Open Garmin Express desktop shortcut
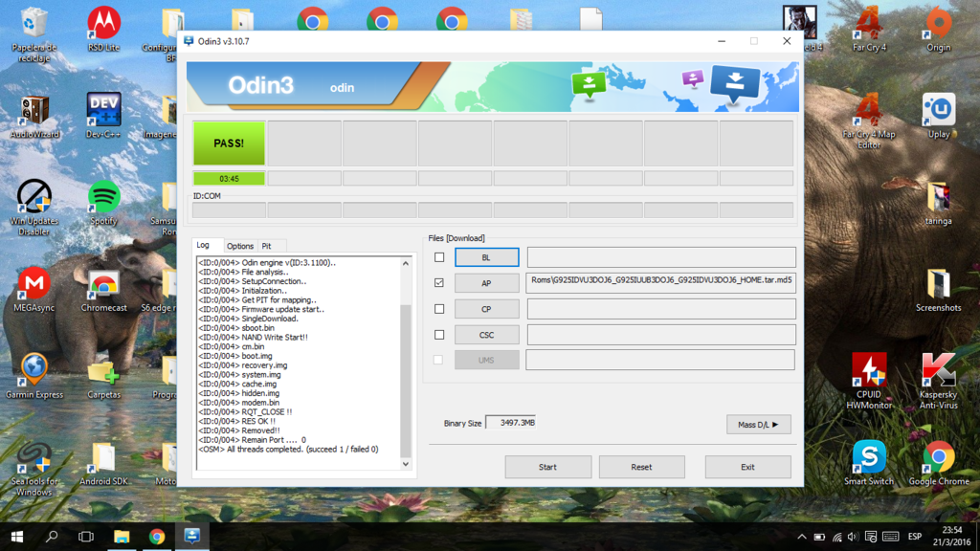 [x=34, y=370]
